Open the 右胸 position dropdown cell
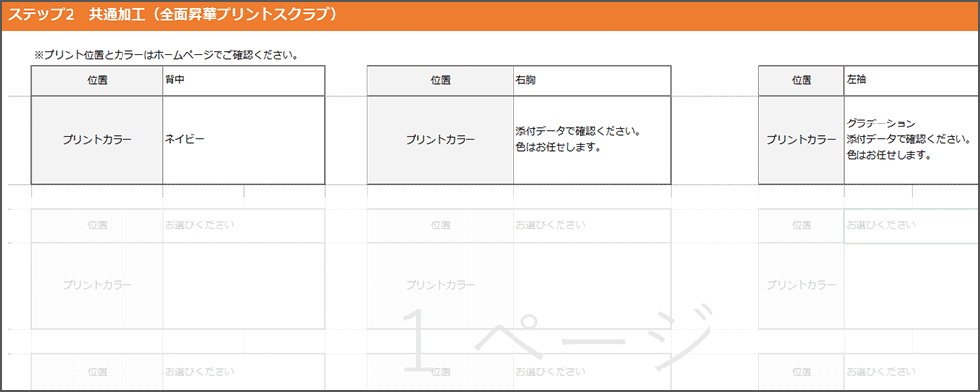Screen dimensions: 980x392 (x=591, y=81)
